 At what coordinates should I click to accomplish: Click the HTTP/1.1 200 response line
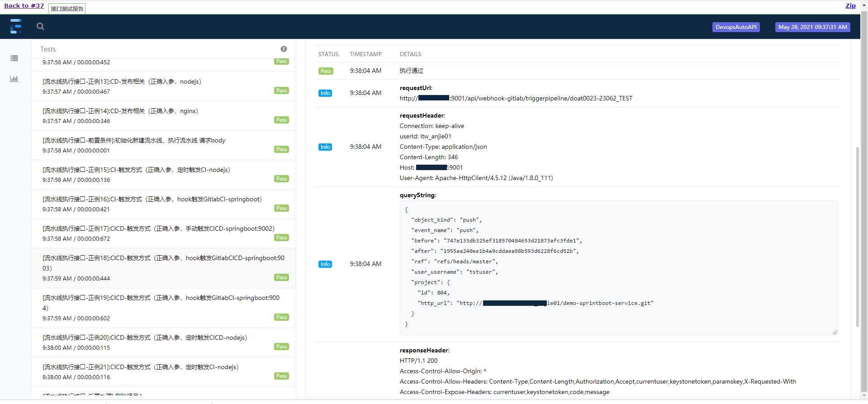[419, 361]
